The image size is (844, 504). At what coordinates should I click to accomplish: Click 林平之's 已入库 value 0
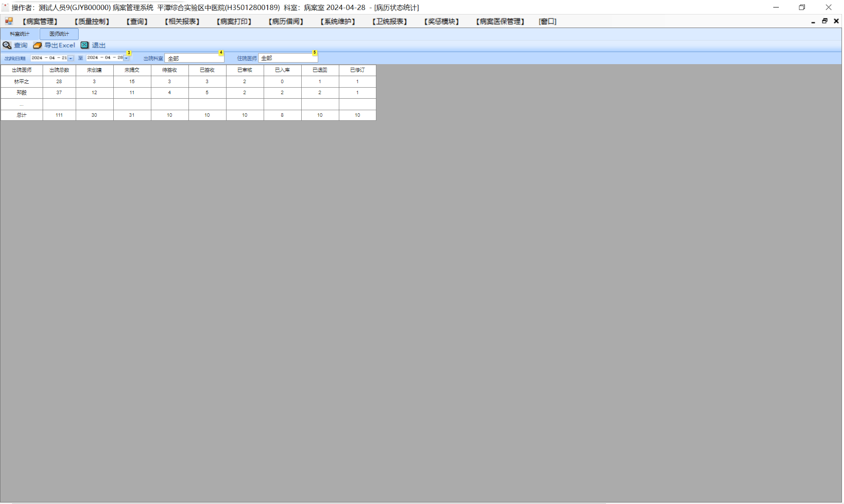point(282,82)
